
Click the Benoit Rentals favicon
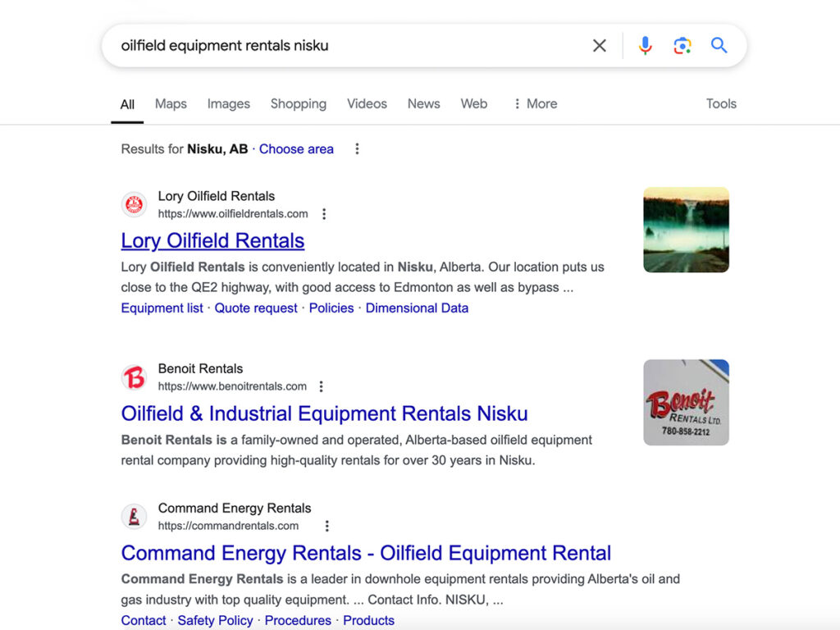tap(134, 377)
